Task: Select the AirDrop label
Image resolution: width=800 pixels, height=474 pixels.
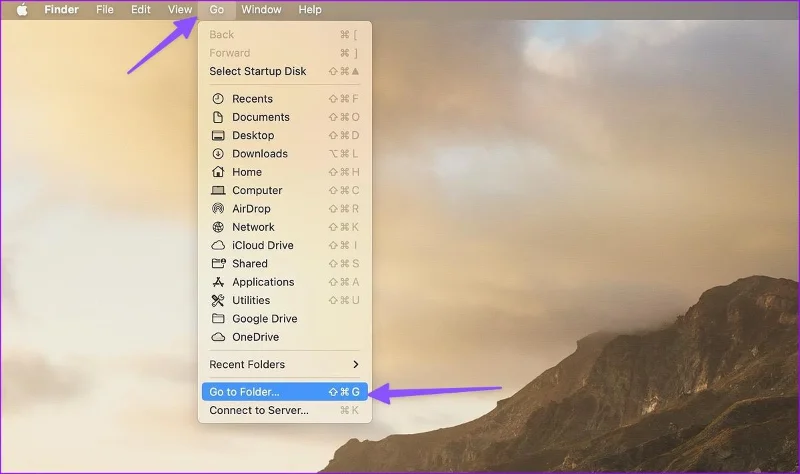Action: tap(251, 209)
